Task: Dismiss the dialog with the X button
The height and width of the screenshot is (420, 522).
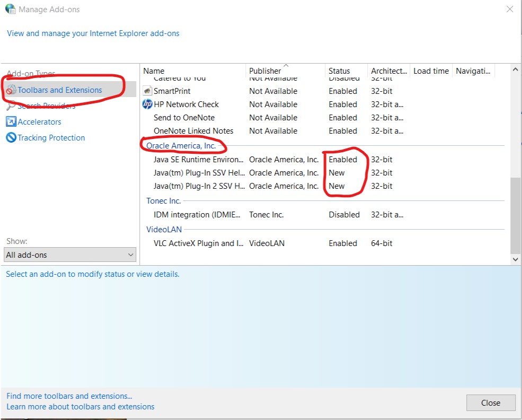Action: 510,9
